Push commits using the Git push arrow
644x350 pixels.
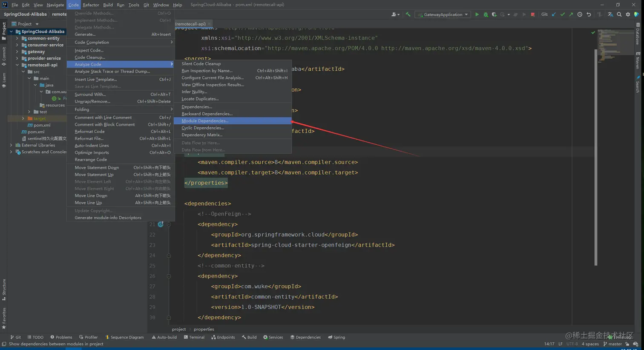(571, 14)
